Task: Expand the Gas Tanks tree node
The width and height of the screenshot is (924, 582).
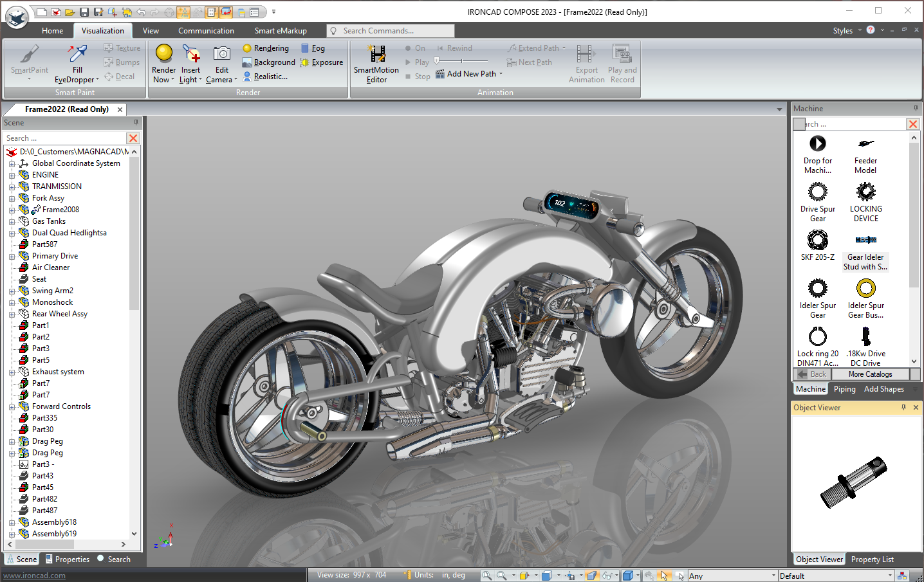Action: (x=12, y=222)
